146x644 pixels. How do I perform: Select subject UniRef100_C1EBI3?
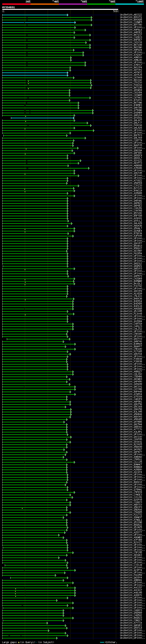point(131,37)
